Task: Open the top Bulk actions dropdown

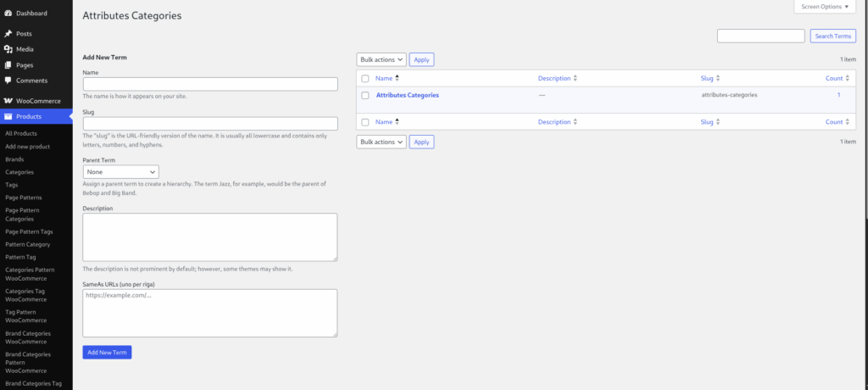Action: pyautogui.click(x=381, y=59)
